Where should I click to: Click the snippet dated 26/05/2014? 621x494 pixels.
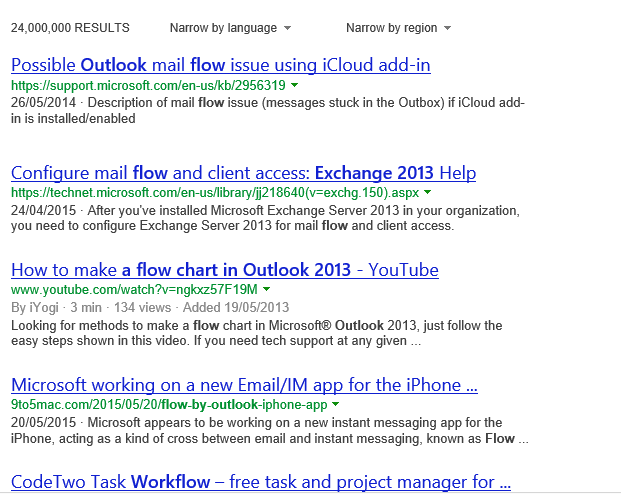(x=268, y=110)
